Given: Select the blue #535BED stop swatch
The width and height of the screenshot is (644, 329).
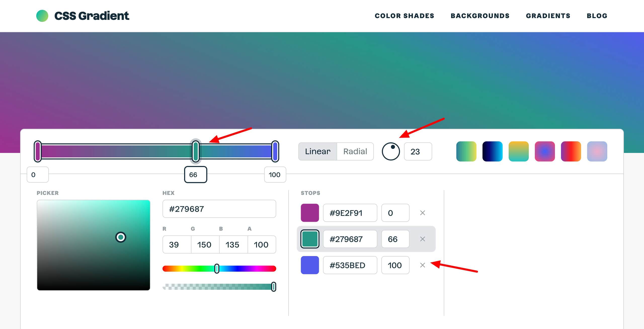Looking at the screenshot, I should (x=310, y=265).
